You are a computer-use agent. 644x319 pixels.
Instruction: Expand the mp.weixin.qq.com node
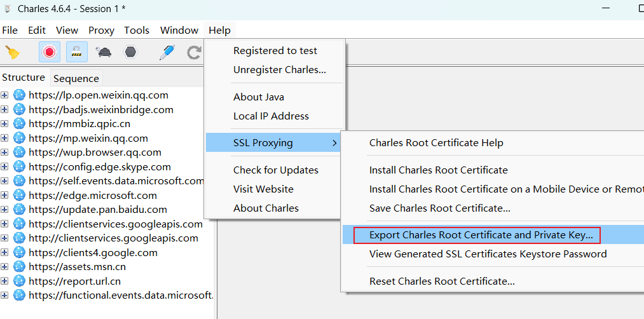point(4,138)
